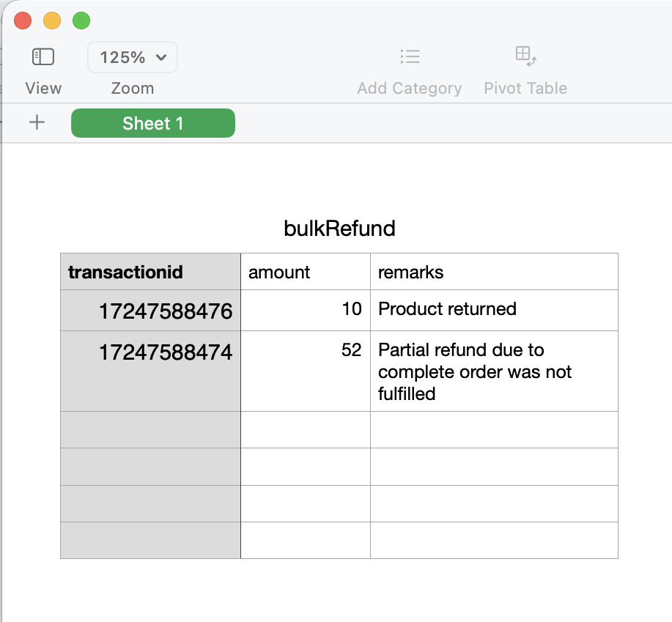
Task: Open the View sidebar icon menu
Action: click(43, 56)
